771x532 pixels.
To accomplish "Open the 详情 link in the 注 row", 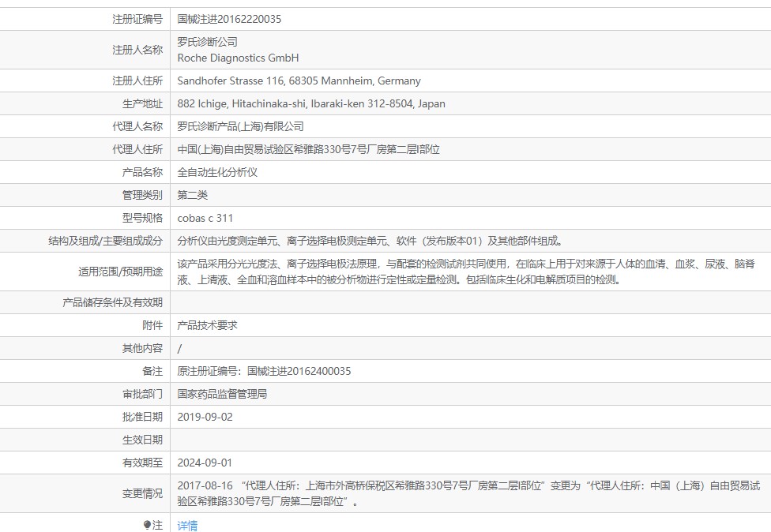I will 187,525.
